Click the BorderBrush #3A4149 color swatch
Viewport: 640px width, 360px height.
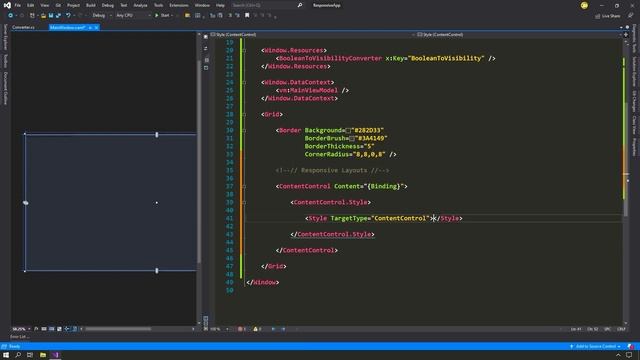352,139
